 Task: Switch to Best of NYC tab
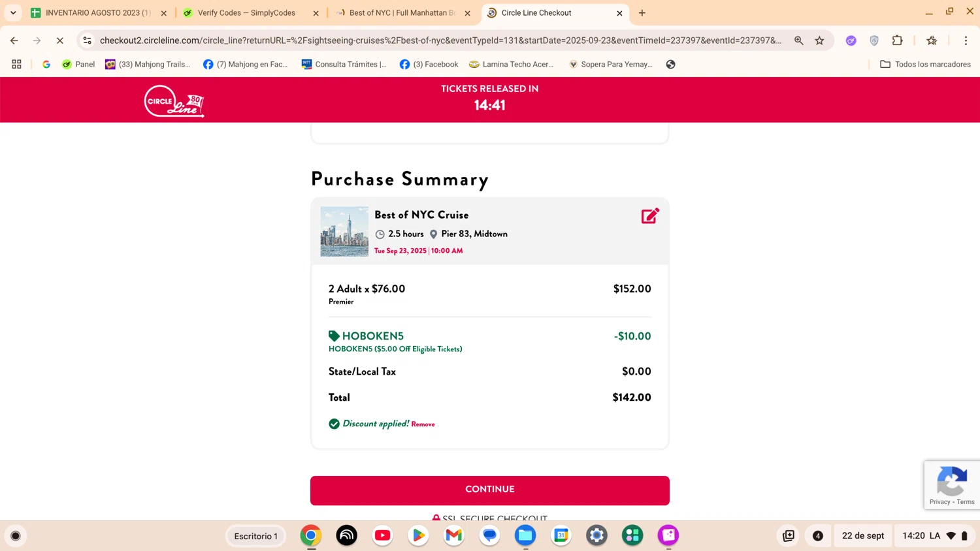(403, 13)
